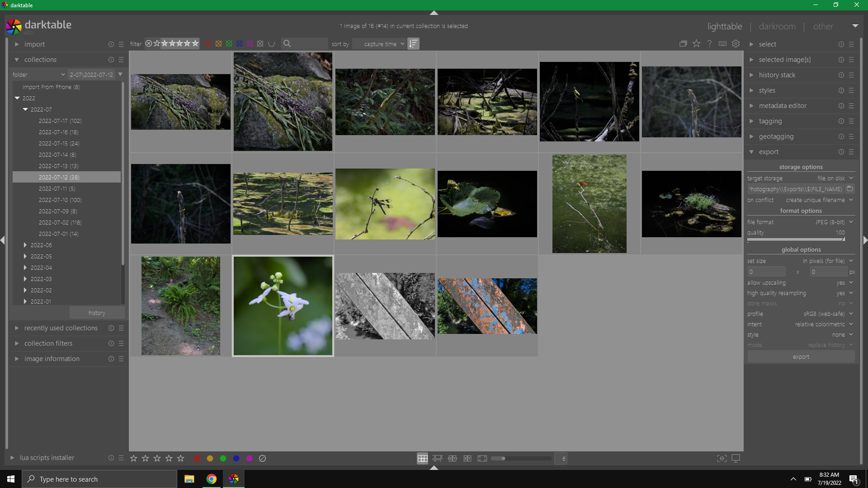The height and width of the screenshot is (488, 868).
Task: Toggle grouping of images icon
Action: pos(683,44)
